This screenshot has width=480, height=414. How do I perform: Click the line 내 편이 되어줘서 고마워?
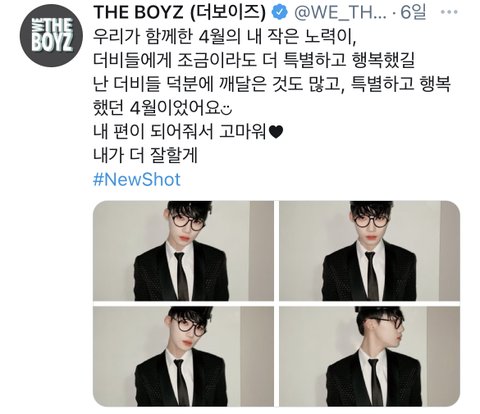click(x=188, y=133)
